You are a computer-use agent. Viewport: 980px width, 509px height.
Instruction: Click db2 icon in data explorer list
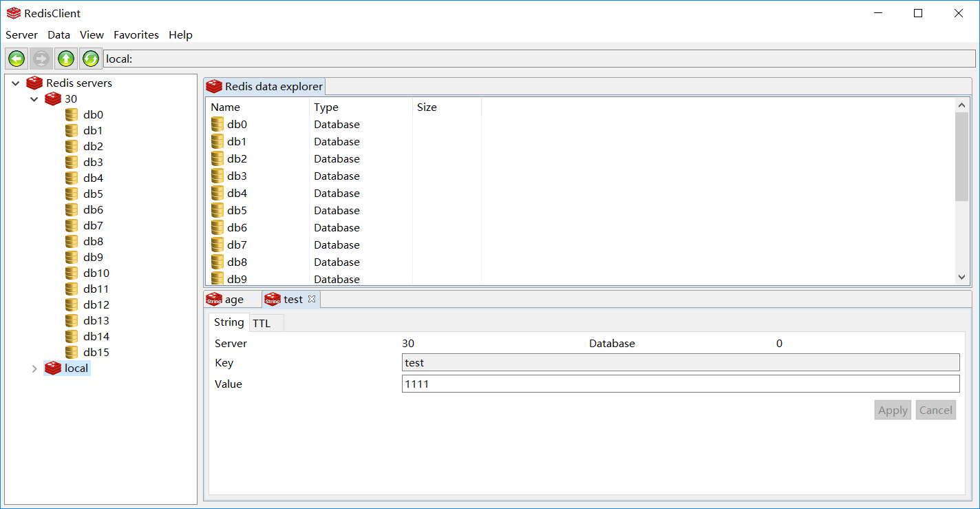pos(217,158)
